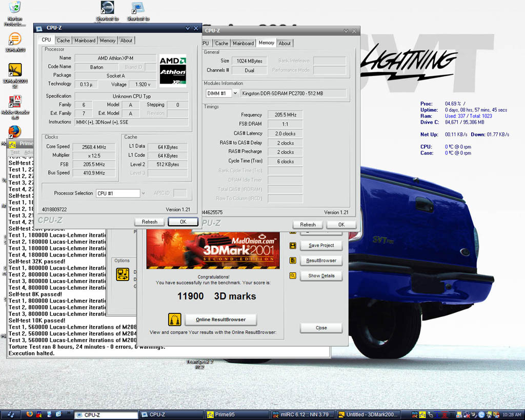Launch Firefox from the quick launch bar
This screenshot has height=420, width=525.
coord(29,414)
